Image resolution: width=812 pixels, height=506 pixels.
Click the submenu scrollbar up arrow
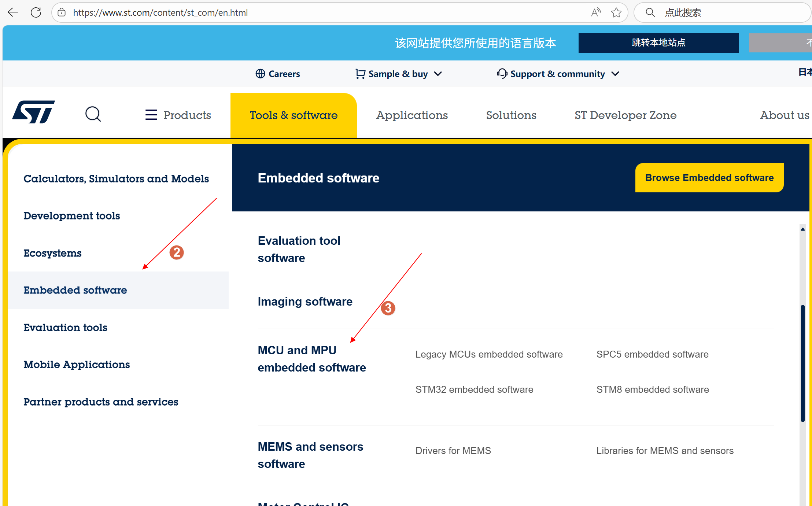(x=802, y=229)
